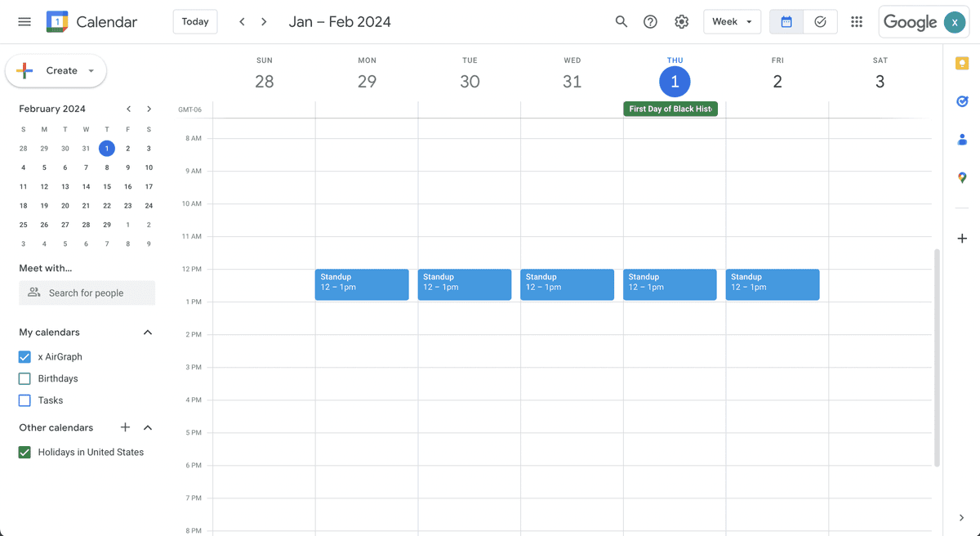
Task: Open Google Keep in side panel
Action: (x=962, y=64)
